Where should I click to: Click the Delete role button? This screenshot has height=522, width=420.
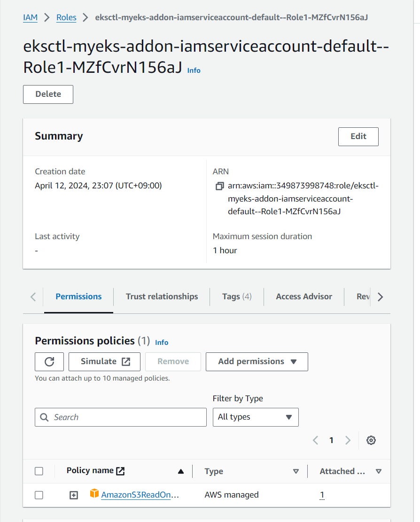point(48,94)
